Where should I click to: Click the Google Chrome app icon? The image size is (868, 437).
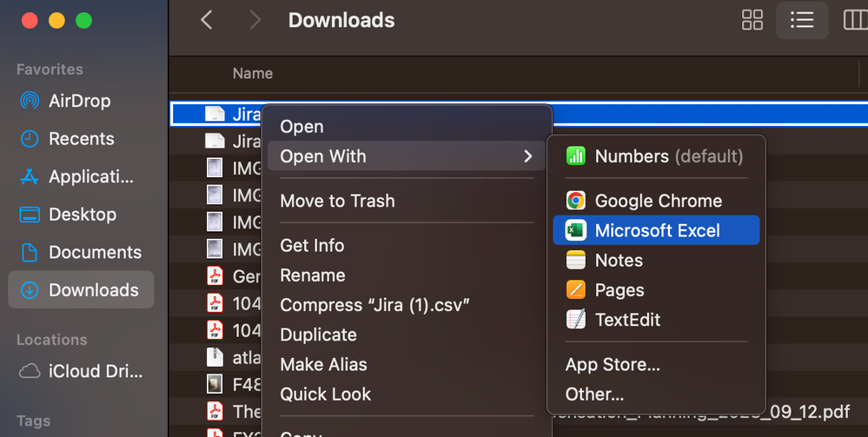(x=576, y=201)
